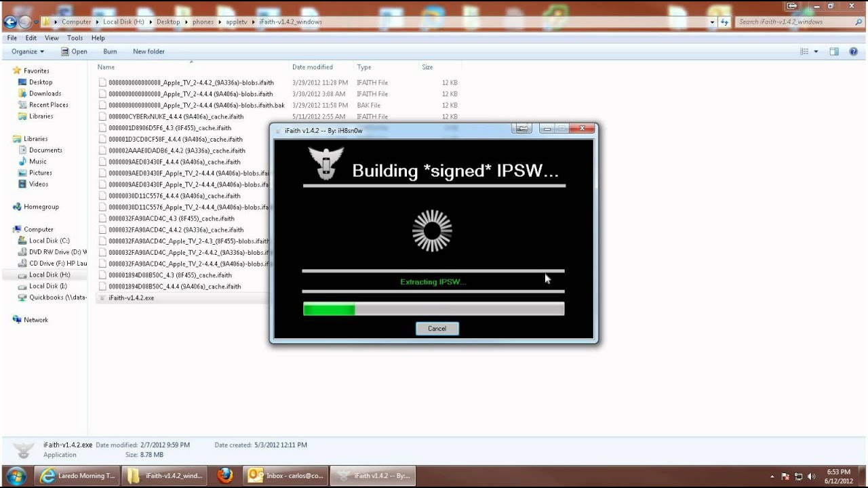Open the Documents library
The width and height of the screenshot is (868, 488).
click(x=45, y=150)
